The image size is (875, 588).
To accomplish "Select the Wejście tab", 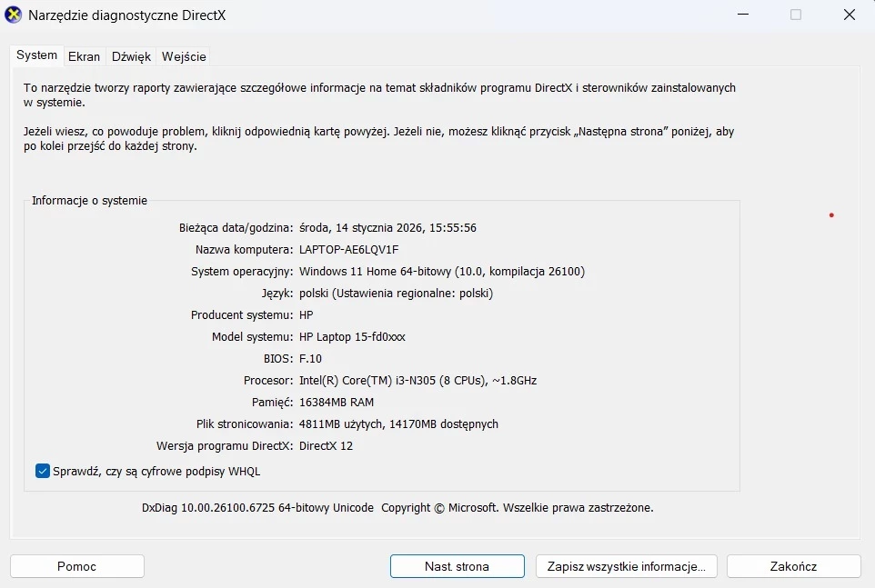I will [184, 56].
